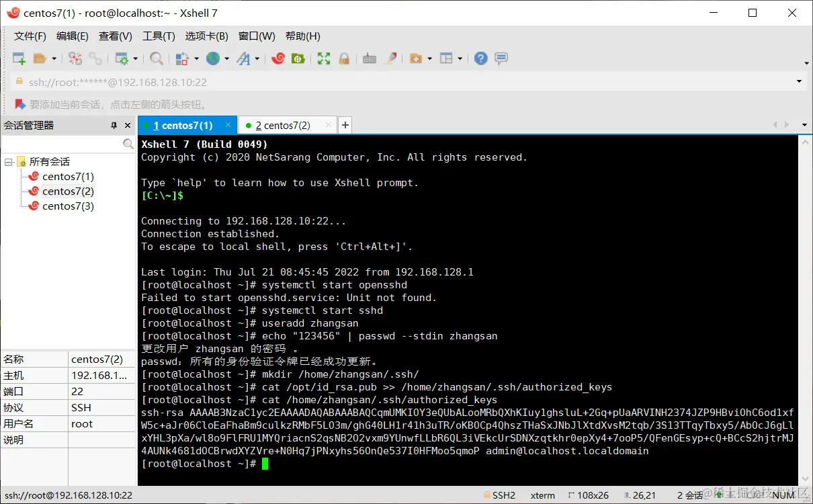Close the 会话管理器 session manager panel
Image resolution: width=813 pixels, height=504 pixels.
click(128, 126)
